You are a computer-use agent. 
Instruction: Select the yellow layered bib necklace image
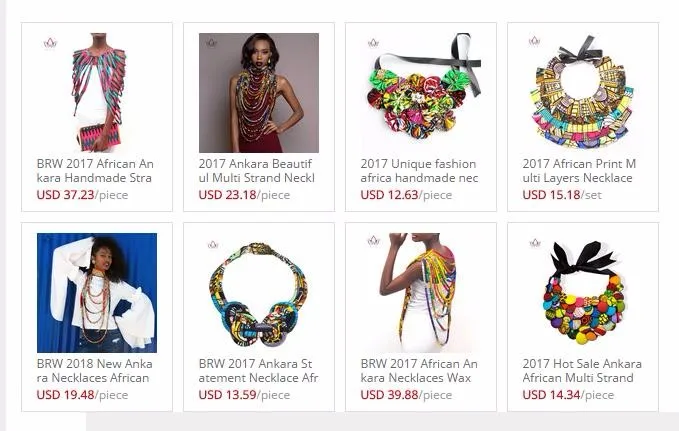click(x=583, y=93)
